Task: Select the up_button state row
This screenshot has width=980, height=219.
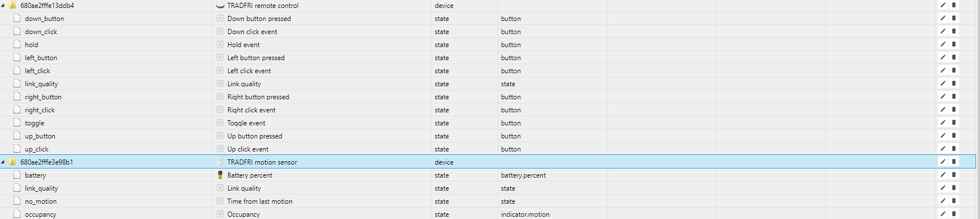Action: 487,136
